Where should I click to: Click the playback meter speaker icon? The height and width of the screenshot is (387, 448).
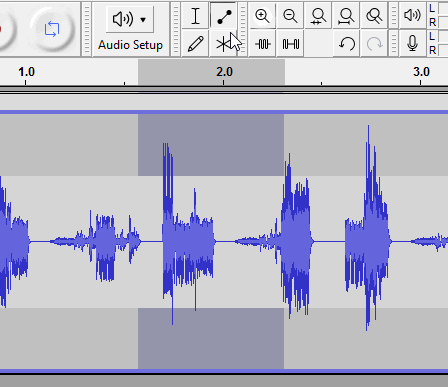[412, 15]
